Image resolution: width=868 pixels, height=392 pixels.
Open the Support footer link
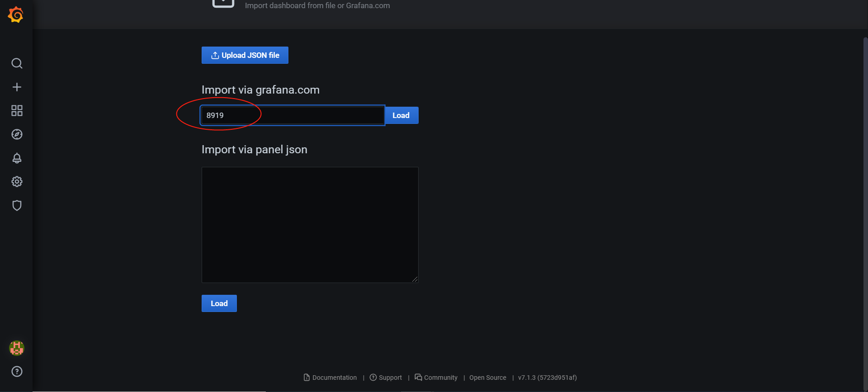click(x=386, y=378)
